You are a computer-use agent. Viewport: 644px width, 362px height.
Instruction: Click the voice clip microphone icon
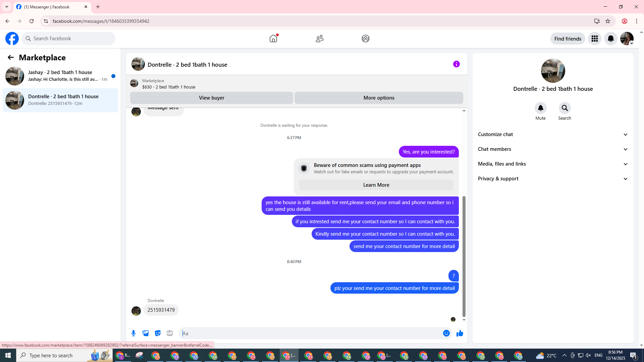[x=133, y=333]
